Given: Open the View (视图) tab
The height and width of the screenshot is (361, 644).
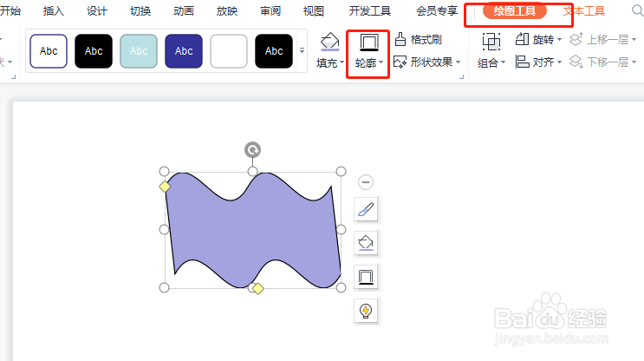Looking at the screenshot, I should click(x=314, y=10).
